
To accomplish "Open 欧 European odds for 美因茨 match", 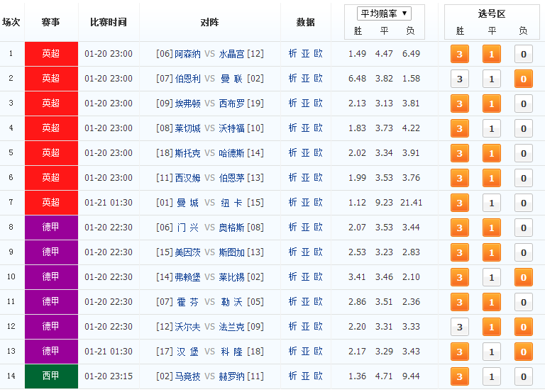I will [x=318, y=252].
